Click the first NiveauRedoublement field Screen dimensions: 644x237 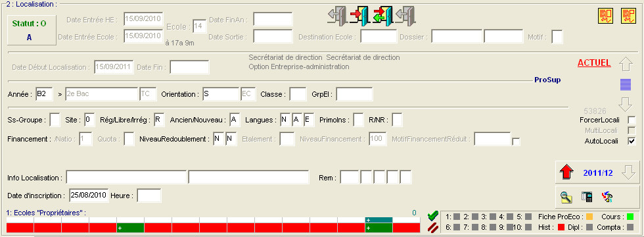pos(218,139)
